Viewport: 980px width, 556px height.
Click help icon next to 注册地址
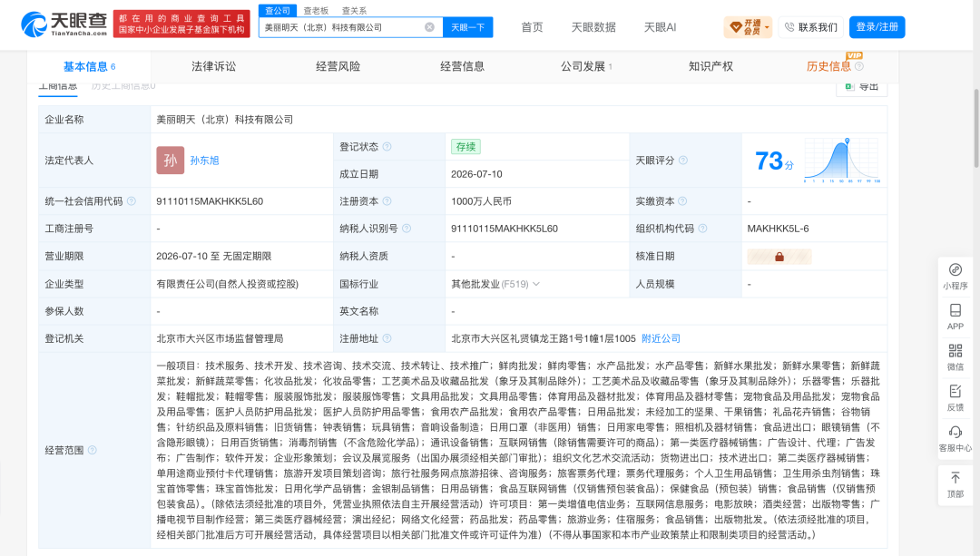(387, 338)
